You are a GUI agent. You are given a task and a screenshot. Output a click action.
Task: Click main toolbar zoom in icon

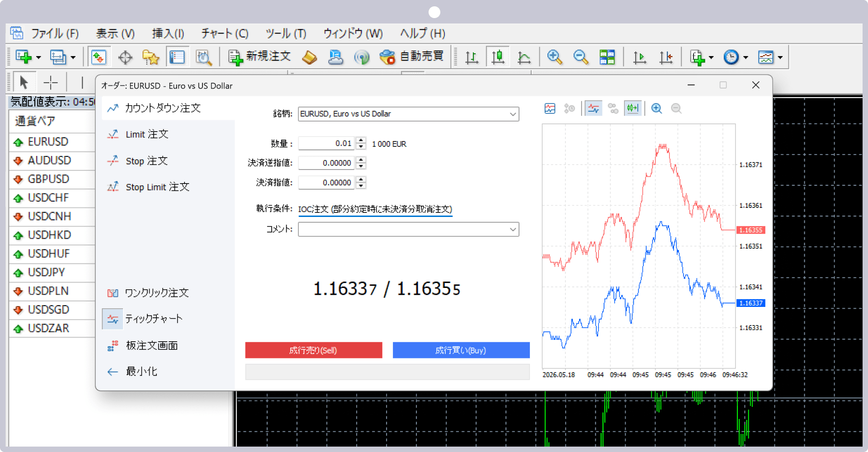click(554, 57)
